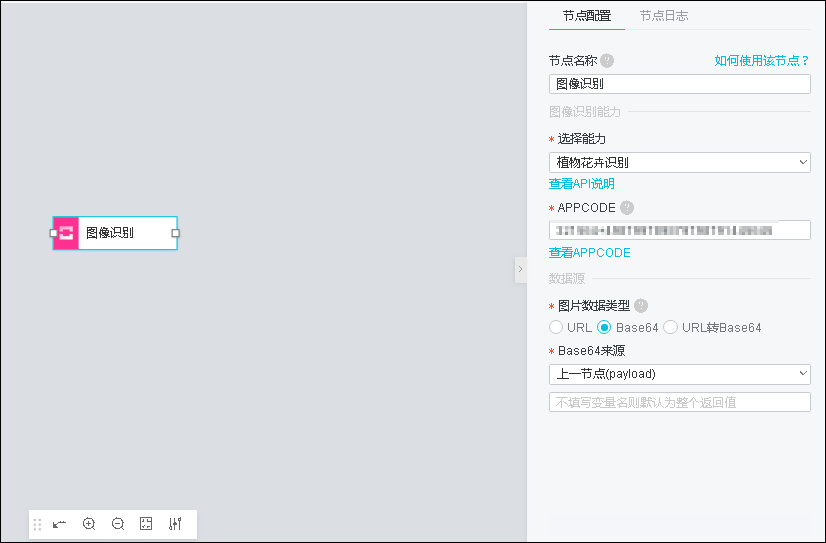Screen dimensions: 826x543
Task: Grab the toolbar drag handle dots
Action: coord(37,525)
